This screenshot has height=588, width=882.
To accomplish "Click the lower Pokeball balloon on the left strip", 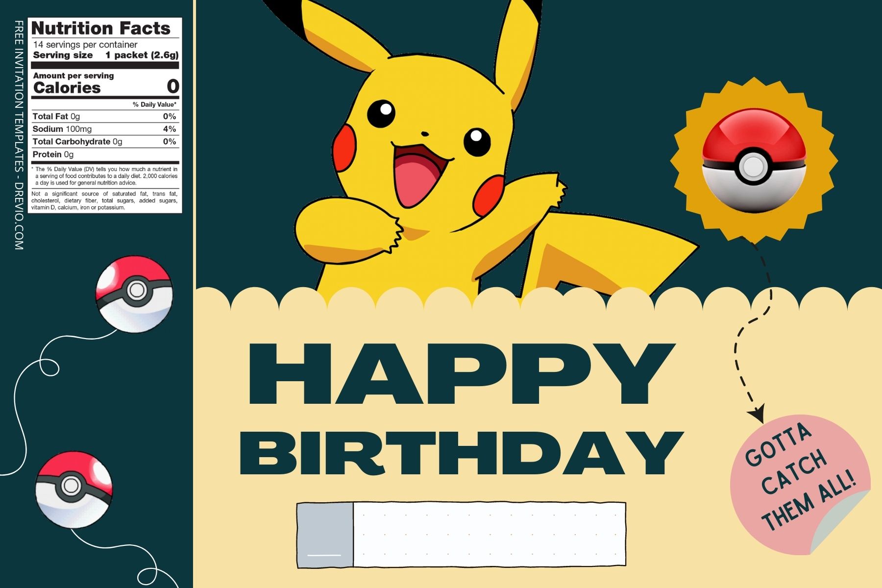I will (74, 490).
